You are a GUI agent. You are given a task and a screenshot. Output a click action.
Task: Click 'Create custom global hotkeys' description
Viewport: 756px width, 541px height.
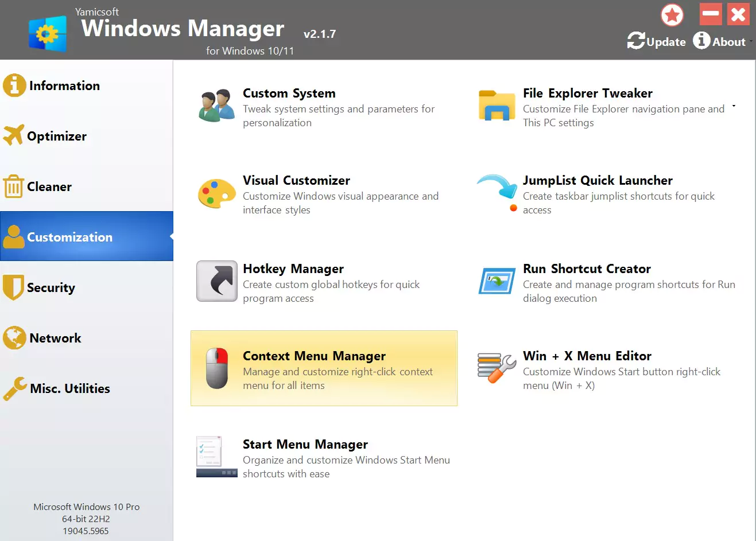[331, 291]
